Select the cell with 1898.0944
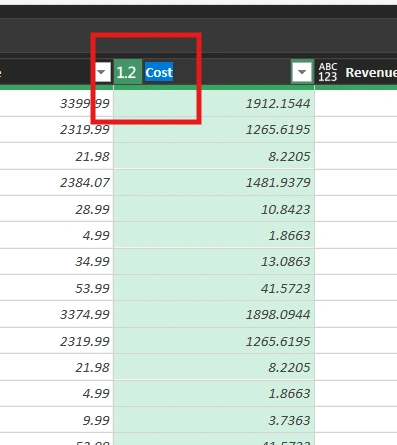Viewport: 397px width, 445px height. pos(214,314)
